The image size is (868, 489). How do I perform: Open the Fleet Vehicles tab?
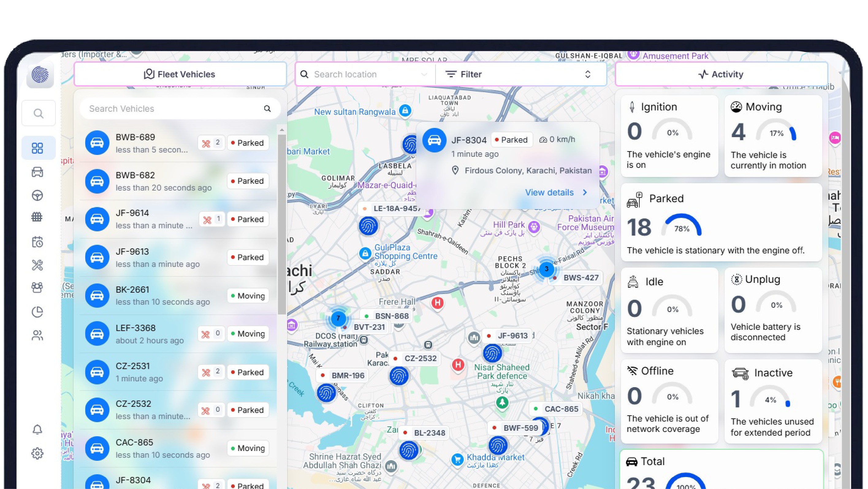pyautogui.click(x=180, y=74)
